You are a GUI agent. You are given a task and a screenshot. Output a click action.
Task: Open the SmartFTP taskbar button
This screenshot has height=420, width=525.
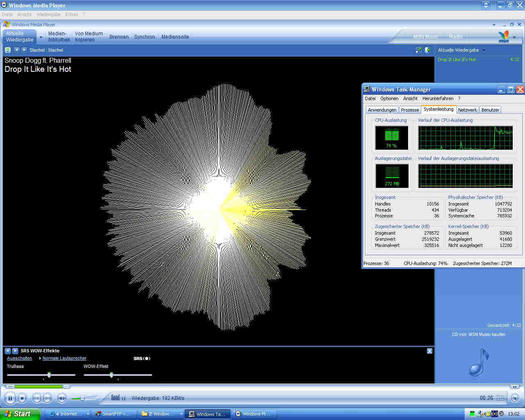(115, 414)
